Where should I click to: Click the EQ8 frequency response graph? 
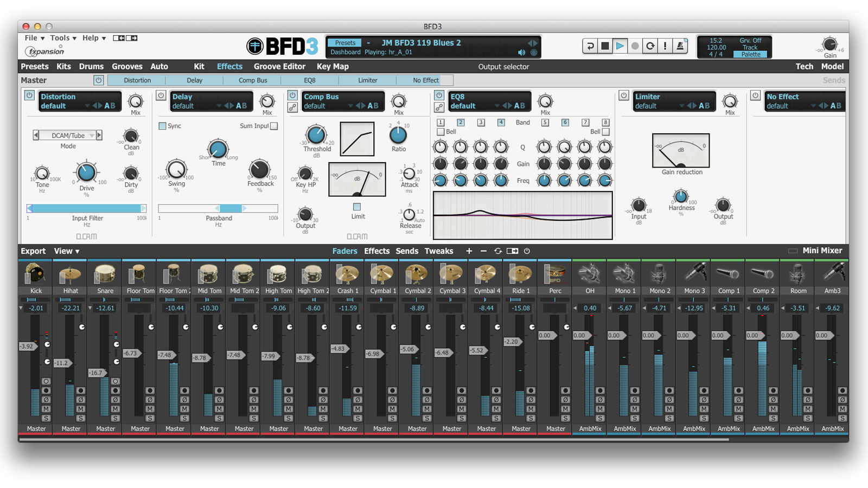point(523,215)
